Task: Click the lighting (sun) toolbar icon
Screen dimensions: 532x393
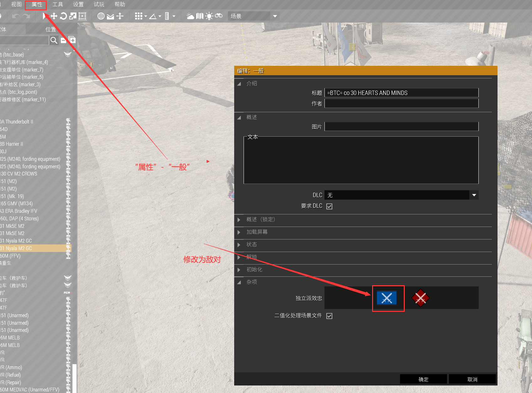Action: point(209,16)
